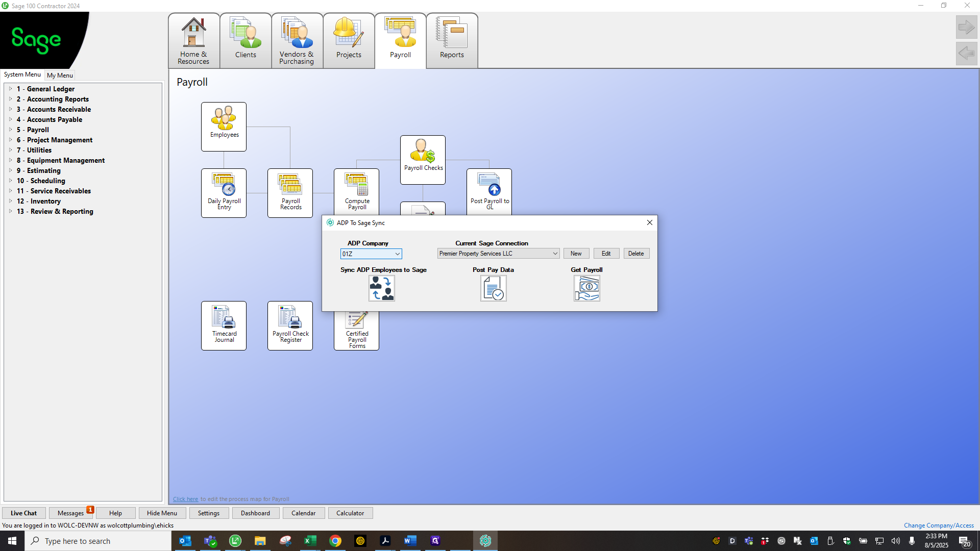Open Outlook from the taskbar
The height and width of the screenshot is (551, 980).
click(185, 541)
